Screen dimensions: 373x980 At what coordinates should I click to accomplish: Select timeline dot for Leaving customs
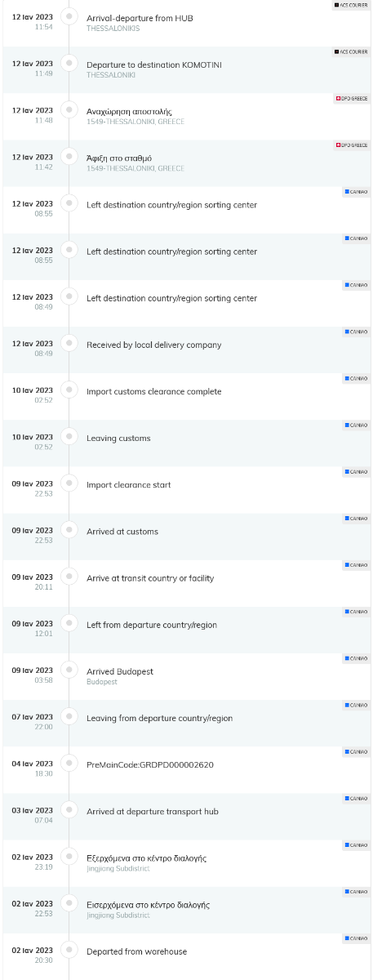click(x=69, y=436)
